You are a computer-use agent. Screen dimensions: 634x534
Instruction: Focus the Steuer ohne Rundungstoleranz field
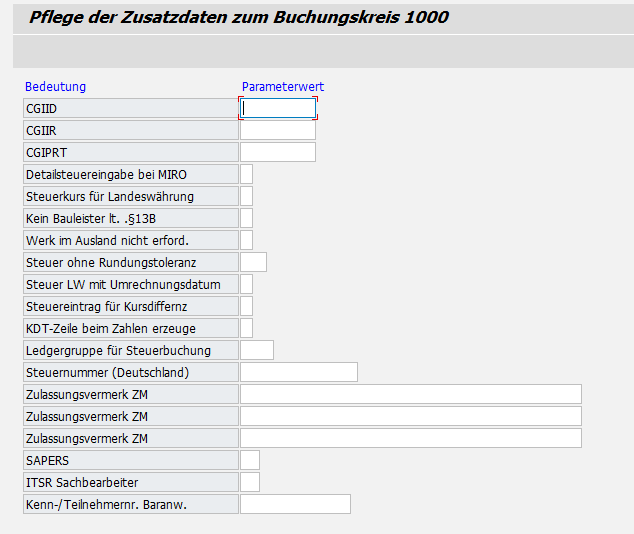[x=254, y=262]
